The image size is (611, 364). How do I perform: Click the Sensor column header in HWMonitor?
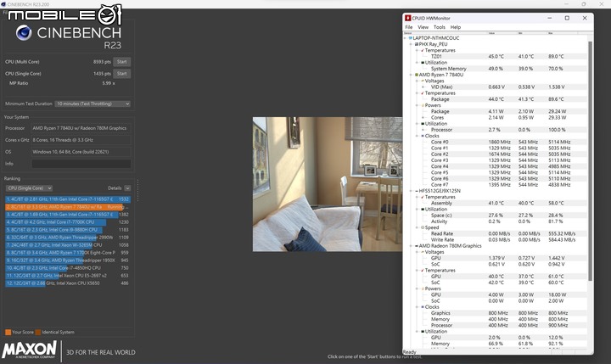pyautogui.click(x=446, y=33)
